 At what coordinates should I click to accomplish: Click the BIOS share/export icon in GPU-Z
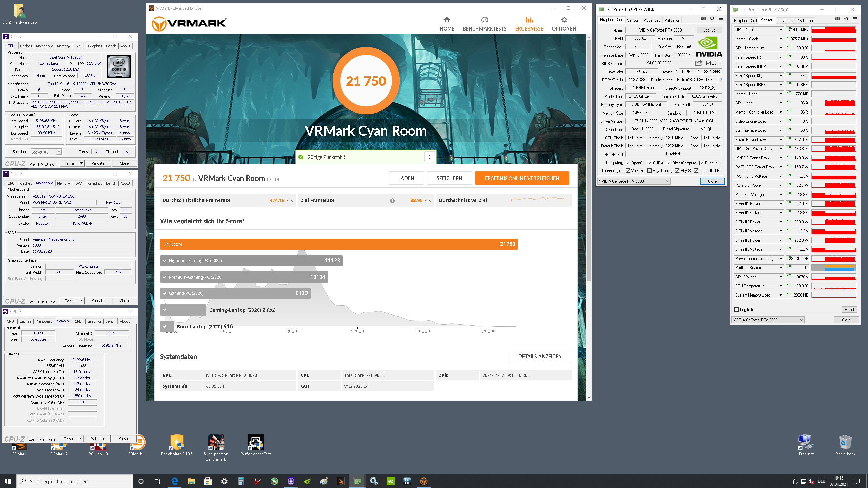point(698,63)
